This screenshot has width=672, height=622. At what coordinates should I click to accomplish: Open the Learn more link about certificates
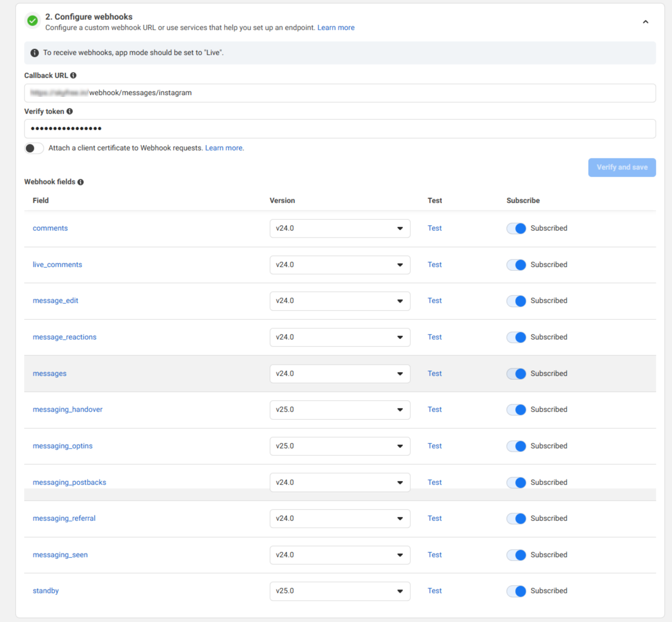click(224, 148)
